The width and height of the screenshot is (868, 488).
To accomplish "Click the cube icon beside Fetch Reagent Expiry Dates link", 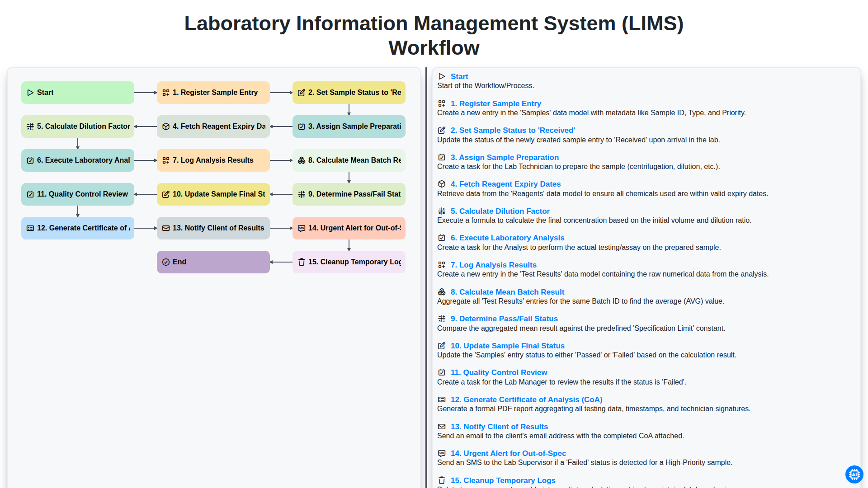I will (x=442, y=184).
